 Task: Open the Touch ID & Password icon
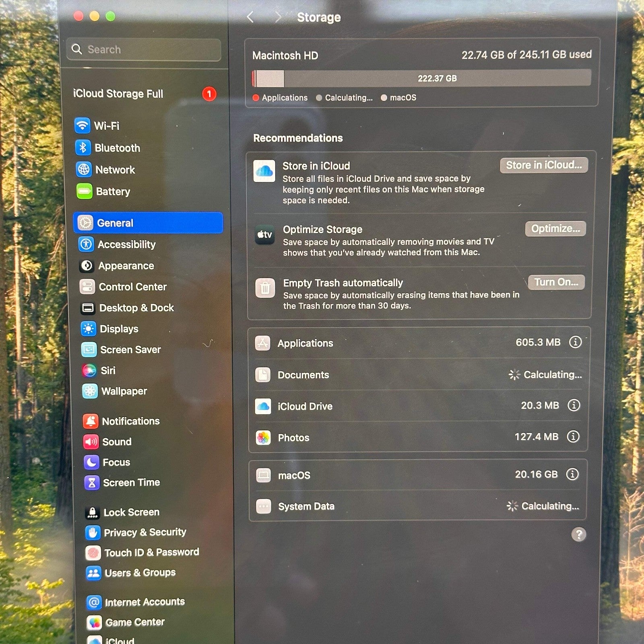[x=93, y=553]
